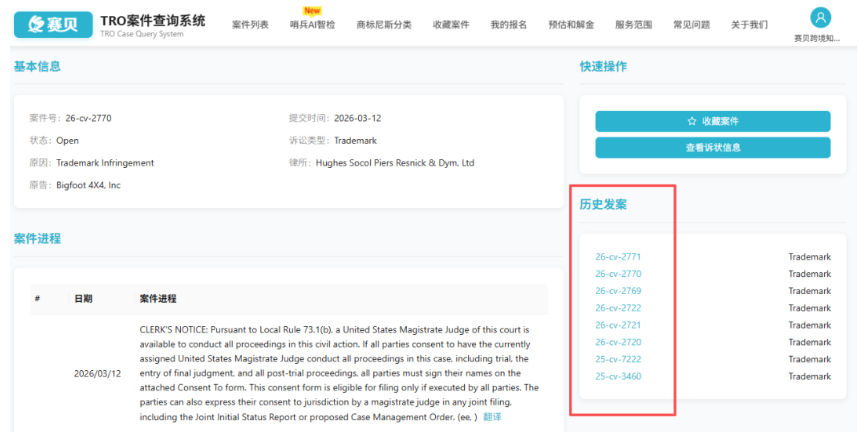This screenshot has height=437, width=867.
Task: Open 案件列表 in the navigation bar
Action: click(250, 25)
